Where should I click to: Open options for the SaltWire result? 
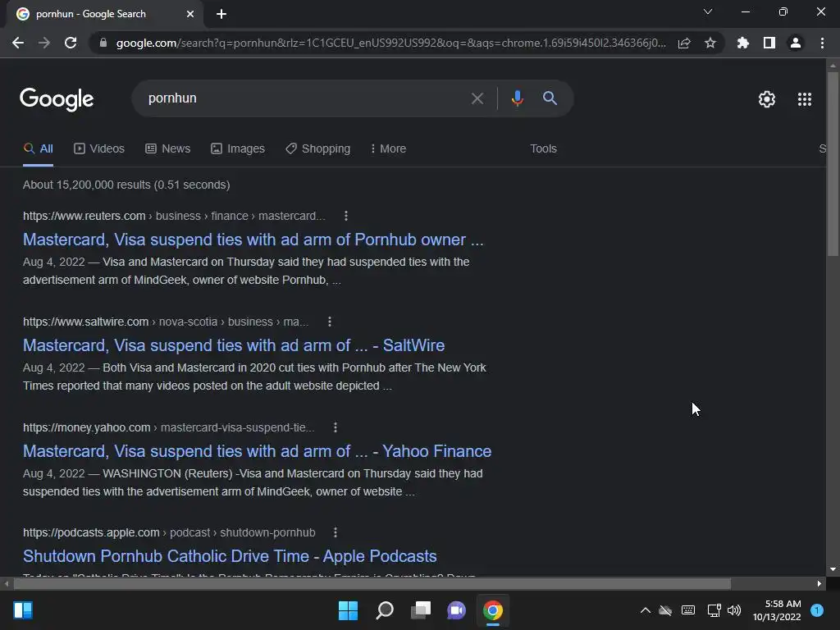pyautogui.click(x=330, y=322)
